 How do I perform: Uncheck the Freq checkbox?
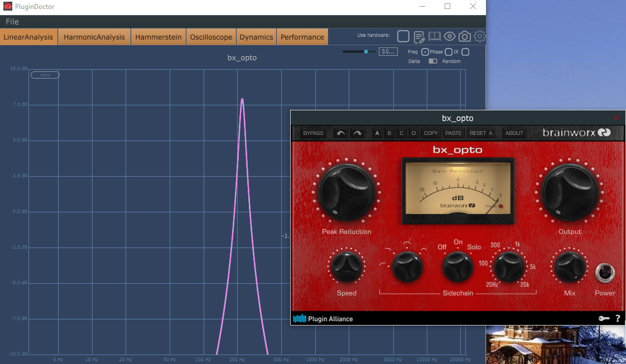pyautogui.click(x=425, y=52)
